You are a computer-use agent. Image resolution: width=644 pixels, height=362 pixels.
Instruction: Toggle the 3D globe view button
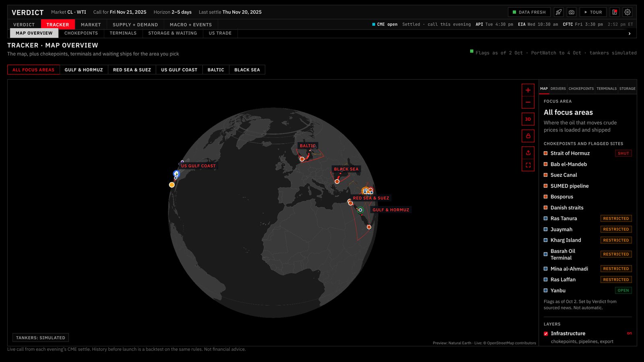click(x=528, y=119)
